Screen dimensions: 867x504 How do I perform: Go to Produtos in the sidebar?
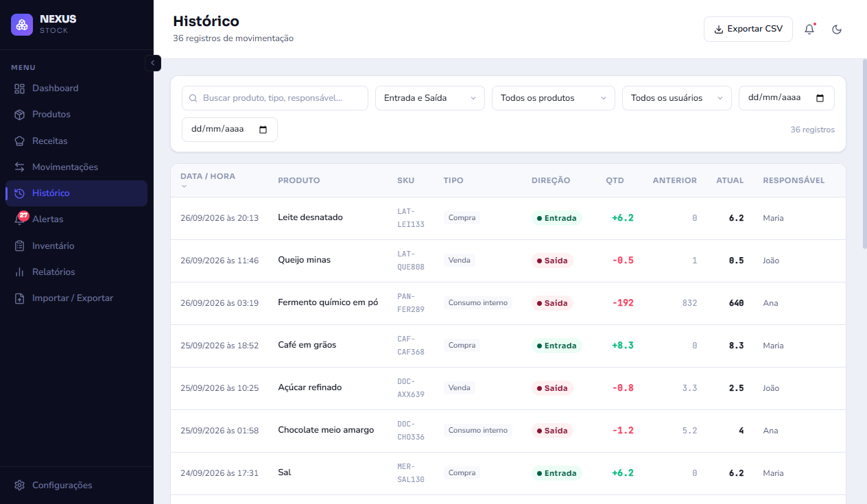76,115
